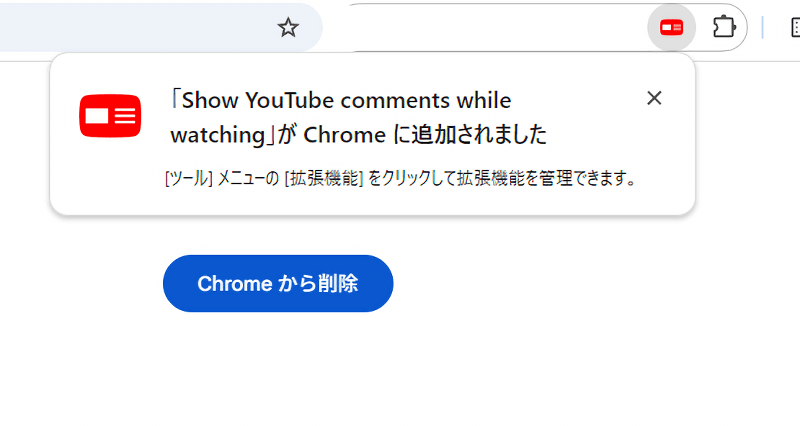This screenshot has width=800, height=426.
Task: Click the word "watching" in the notification title
Action: pyautogui.click(x=218, y=135)
